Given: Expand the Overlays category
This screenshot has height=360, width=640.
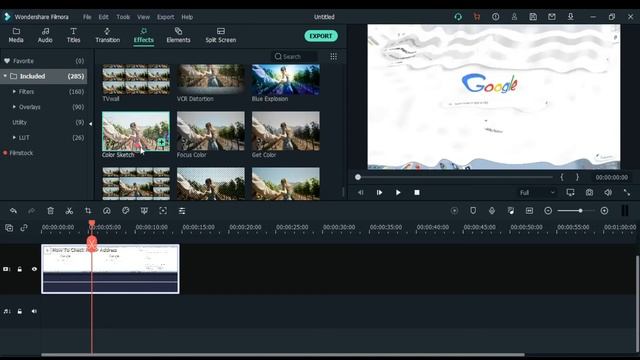Looking at the screenshot, I should coord(14,107).
